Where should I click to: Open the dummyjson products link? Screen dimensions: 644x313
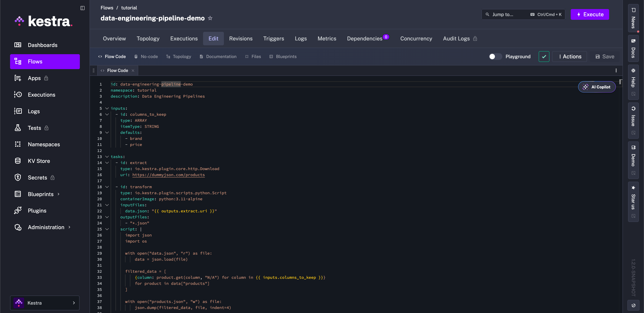pos(168,175)
